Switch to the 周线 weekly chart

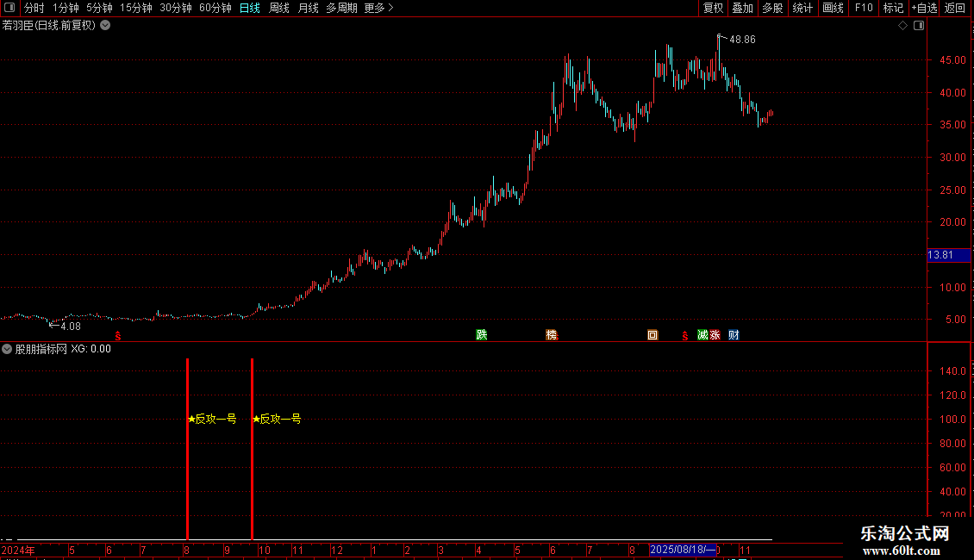tap(279, 8)
